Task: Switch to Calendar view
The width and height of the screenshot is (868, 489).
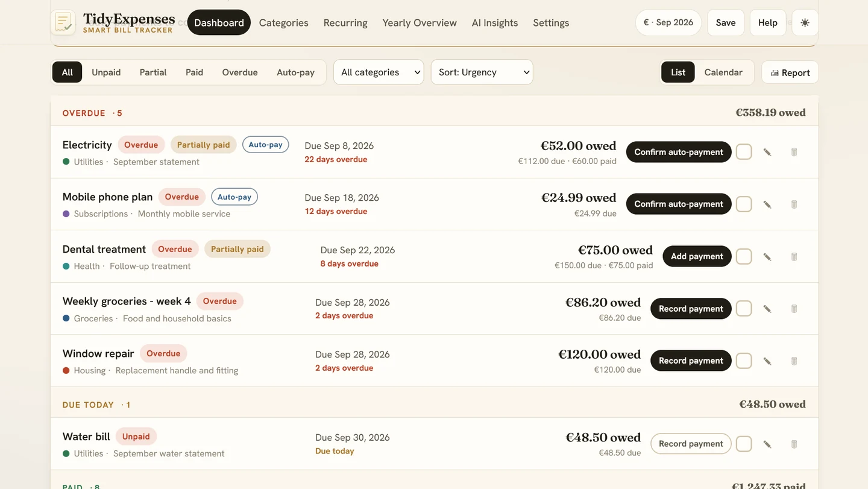Action: pyautogui.click(x=723, y=72)
